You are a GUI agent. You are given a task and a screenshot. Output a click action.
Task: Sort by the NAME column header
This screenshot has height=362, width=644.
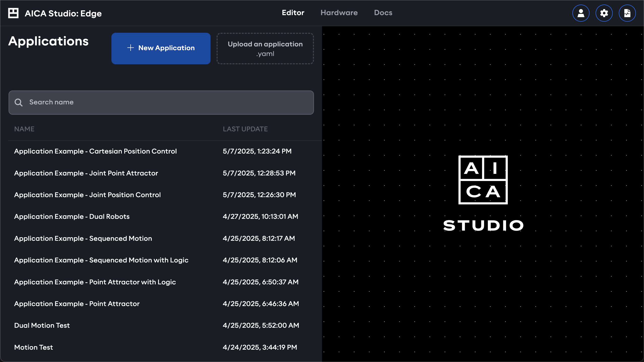click(x=24, y=129)
